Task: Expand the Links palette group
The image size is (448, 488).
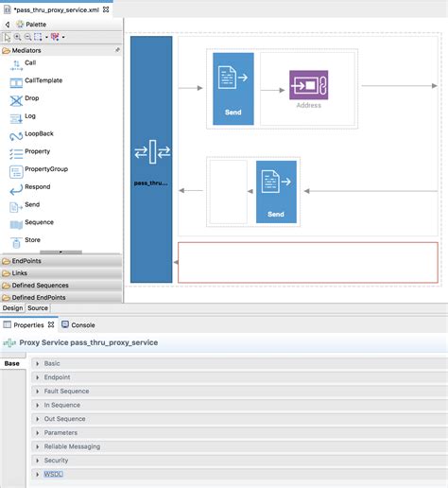Action: (60, 273)
